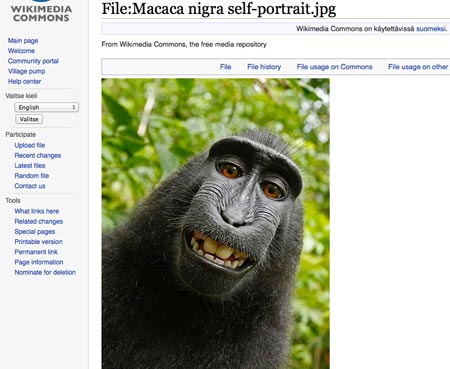Click the page title Macaca nigra self-portrait.jpg
Screen dimensions: 450x369
click(219, 9)
